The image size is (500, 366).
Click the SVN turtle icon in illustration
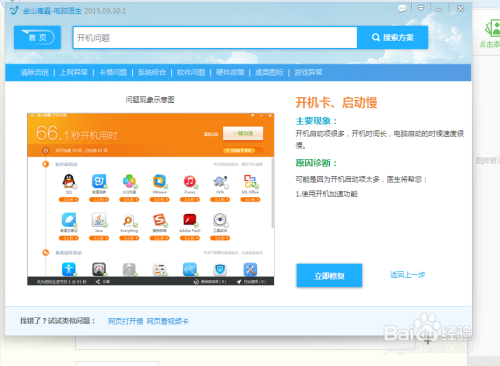click(220, 181)
